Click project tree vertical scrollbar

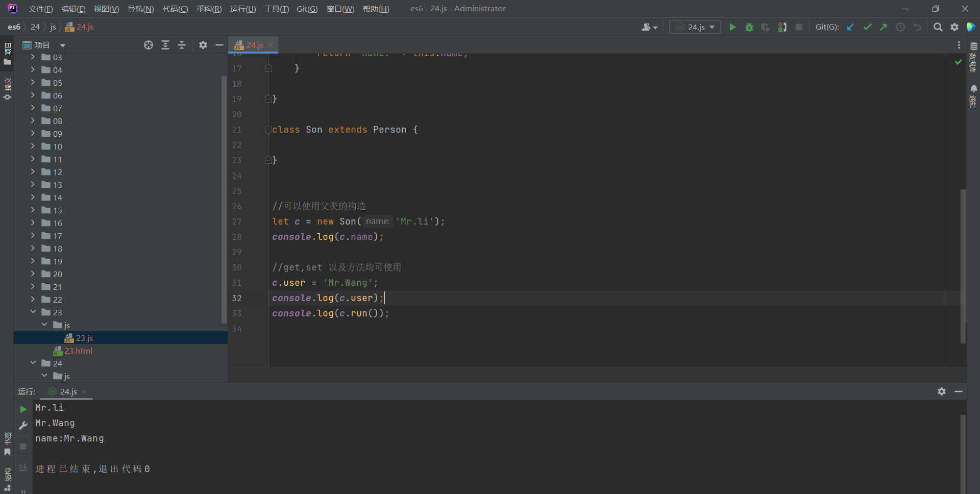[224, 199]
